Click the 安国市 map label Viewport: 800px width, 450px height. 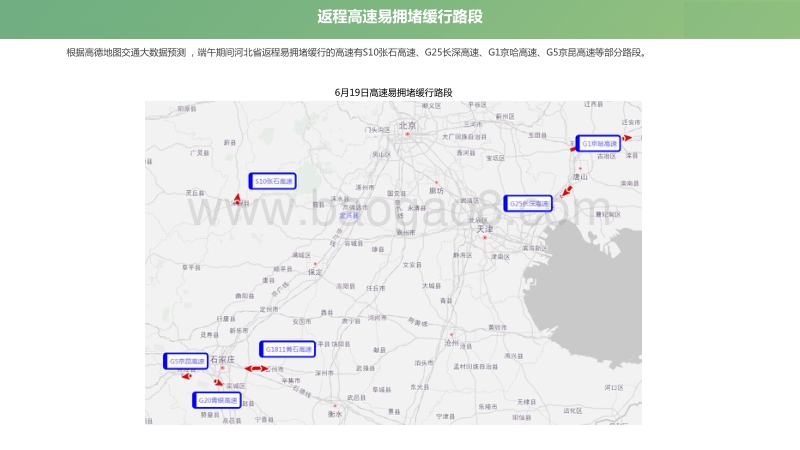[302, 321]
